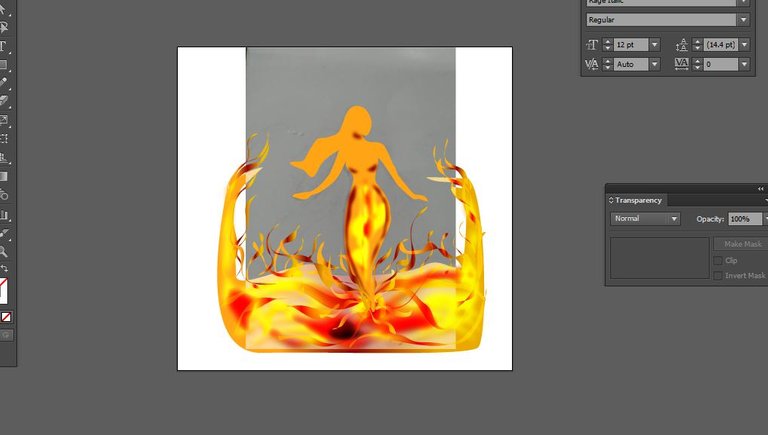Open the Opacity slider dropdown arrow
Image resolution: width=768 pixels, height=435 pixels.
(x=766, y=218)
